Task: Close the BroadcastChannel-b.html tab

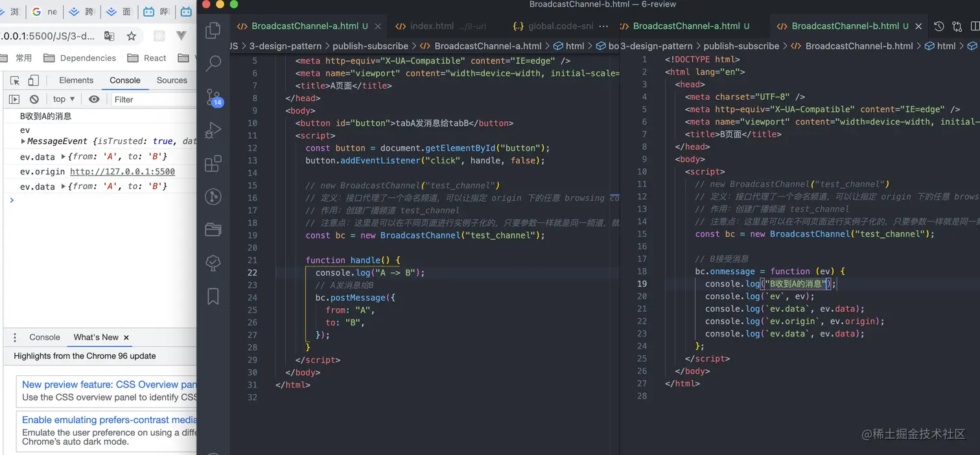Action: [918, 27]
